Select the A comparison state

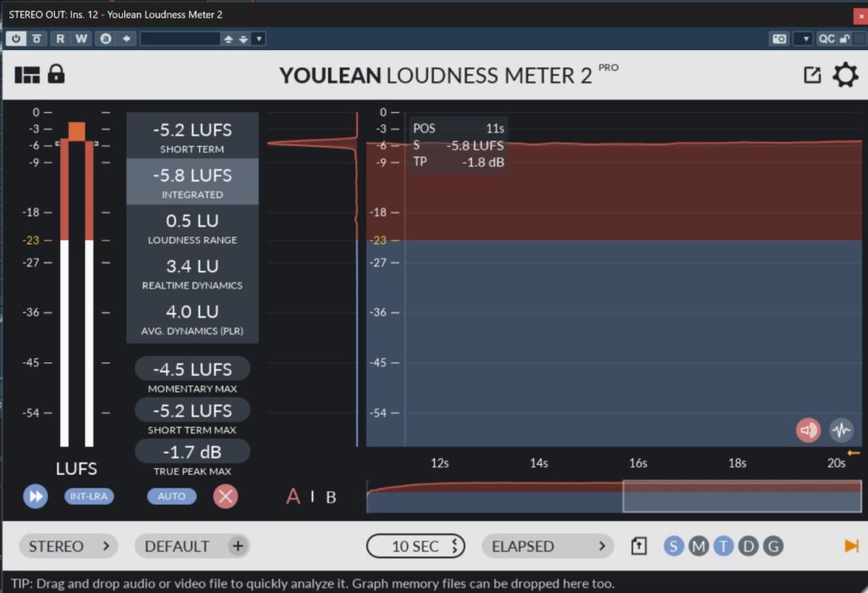pos(292,496)
